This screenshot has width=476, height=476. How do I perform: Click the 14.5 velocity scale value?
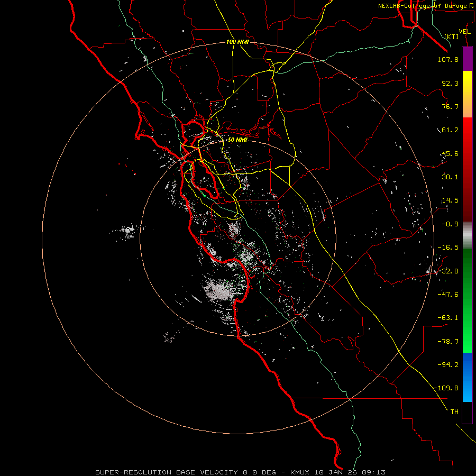pos(450,200)
